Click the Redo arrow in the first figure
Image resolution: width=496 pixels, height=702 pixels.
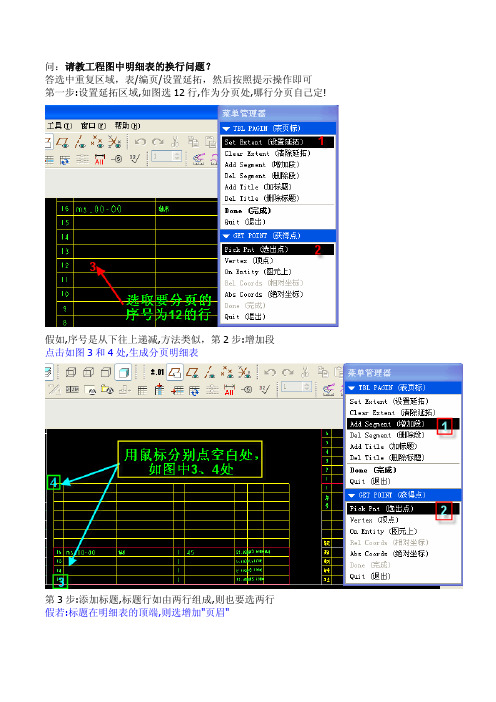click(158, 142)
